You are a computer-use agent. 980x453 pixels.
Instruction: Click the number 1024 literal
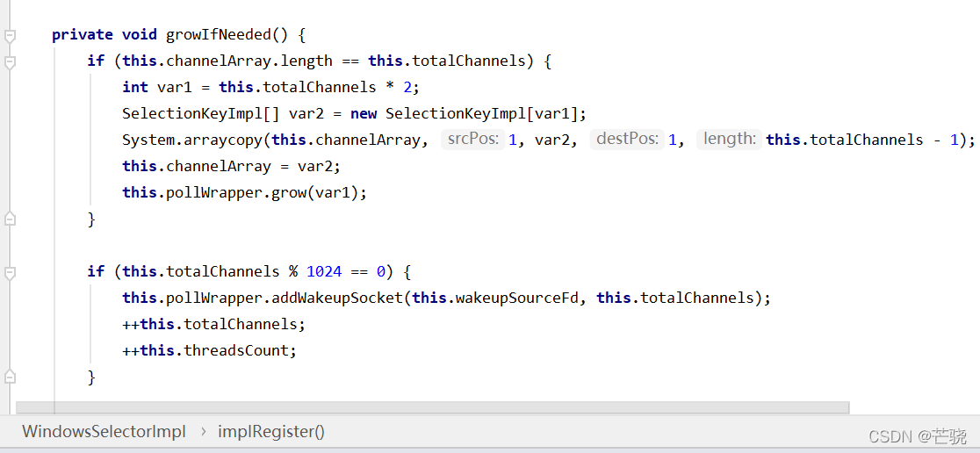(323, 272)
